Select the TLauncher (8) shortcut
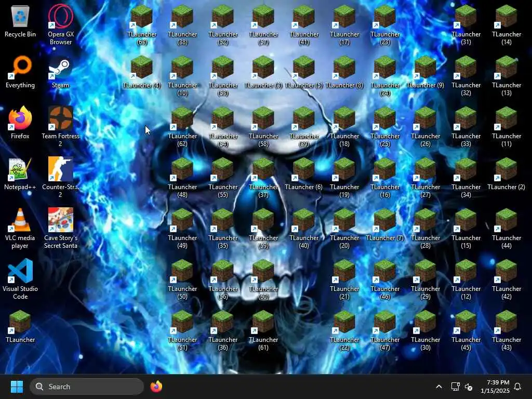 [344, 72]
